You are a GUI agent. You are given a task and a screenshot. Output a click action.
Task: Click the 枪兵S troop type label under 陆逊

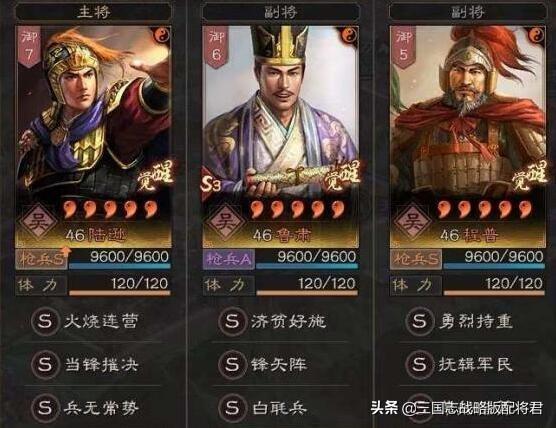tap(41, 260)
